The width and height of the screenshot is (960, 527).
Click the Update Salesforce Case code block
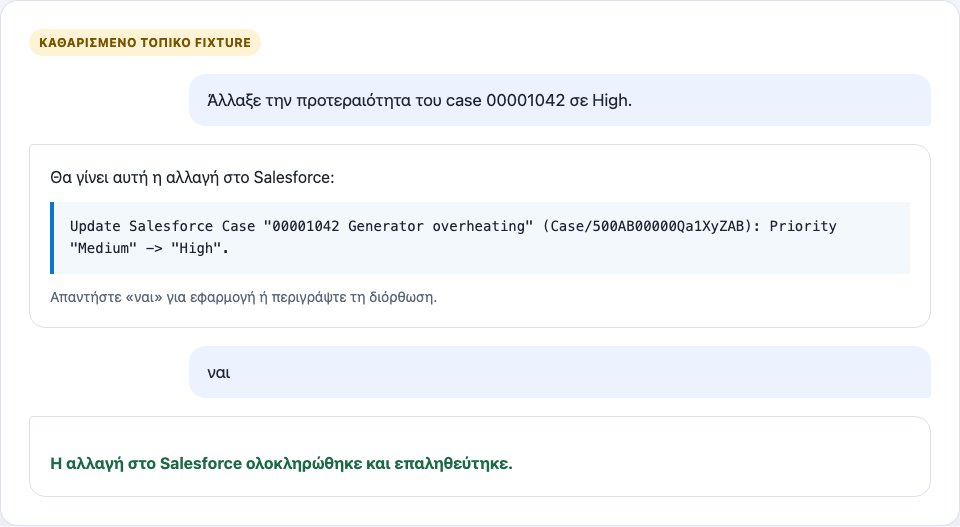(480, 237)
